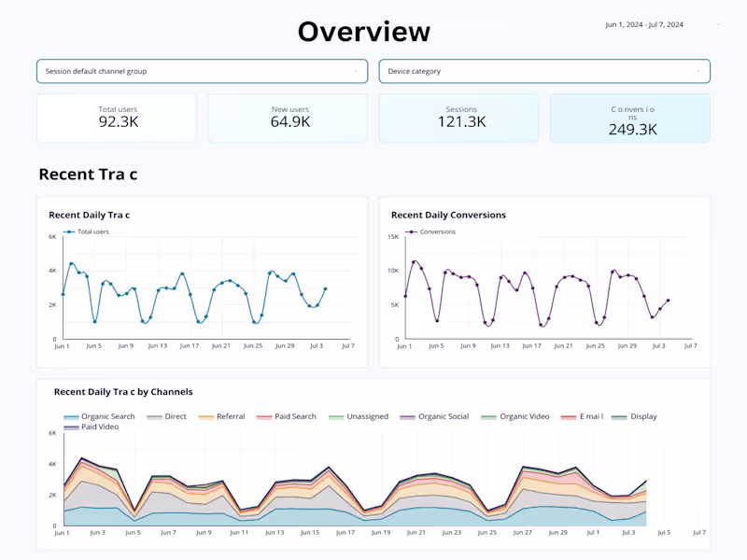This screenshot has width=747, height=560.
Task: Click the Organic Video legend entry
Action: 515,416
